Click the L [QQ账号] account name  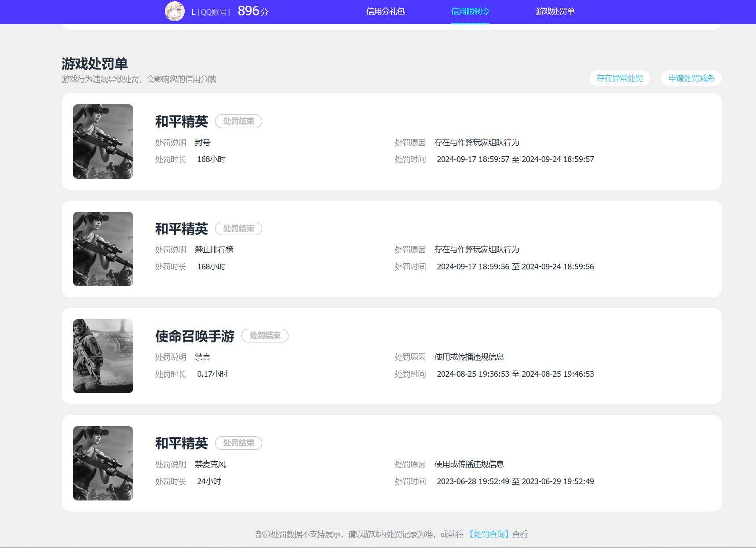209,12
